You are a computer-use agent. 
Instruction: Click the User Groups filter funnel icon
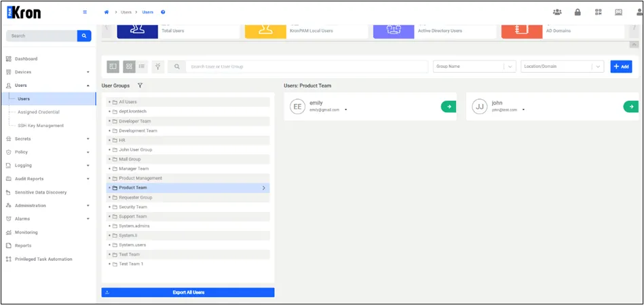point(140,86)
